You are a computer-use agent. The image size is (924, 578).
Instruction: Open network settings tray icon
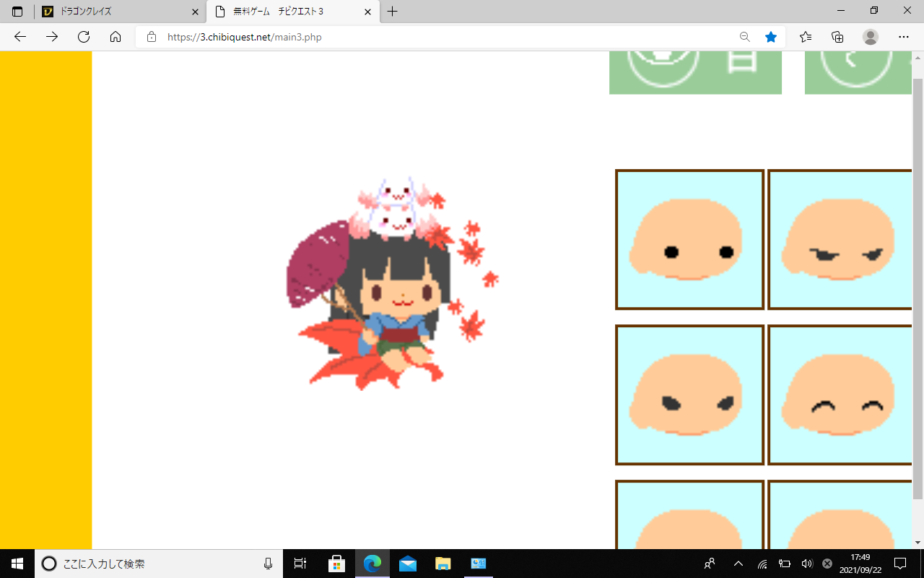[x=762, y=564]
